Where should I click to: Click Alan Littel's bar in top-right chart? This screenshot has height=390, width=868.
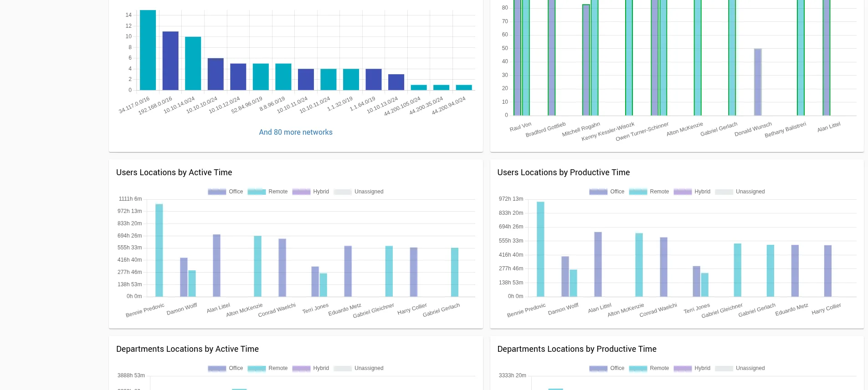tap(827, 57)
